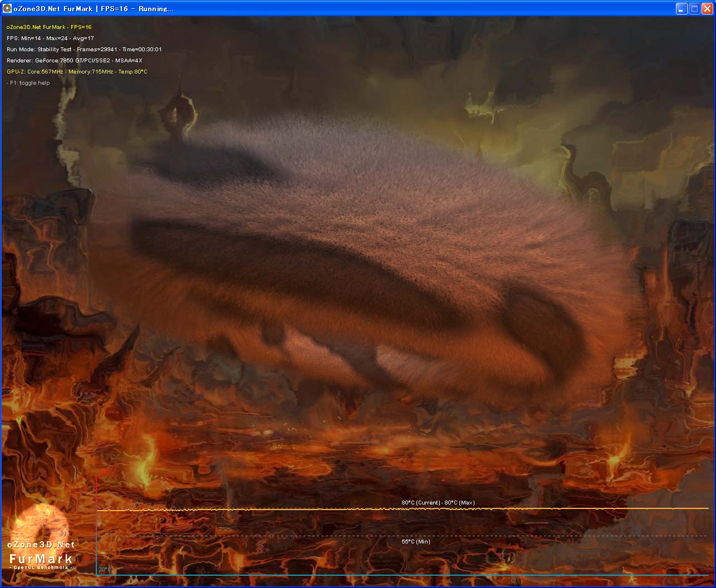Image resolution: width=716 pixels, height=588 pixels.
Task: Click the window title 'oZone3D.Net FurMark | FPS=16 - Running...'
Action: [94, 8]
